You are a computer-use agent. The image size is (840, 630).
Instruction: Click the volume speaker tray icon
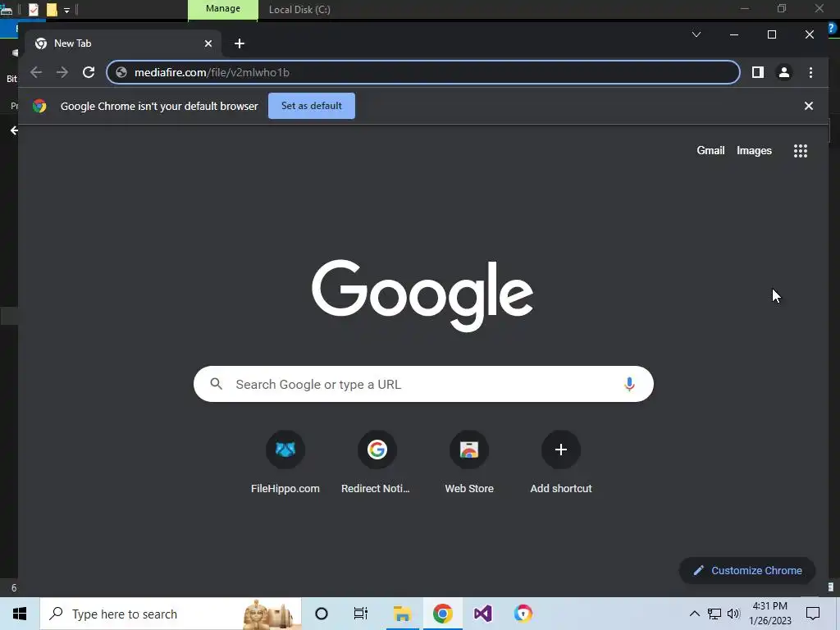tap(733, 614)
